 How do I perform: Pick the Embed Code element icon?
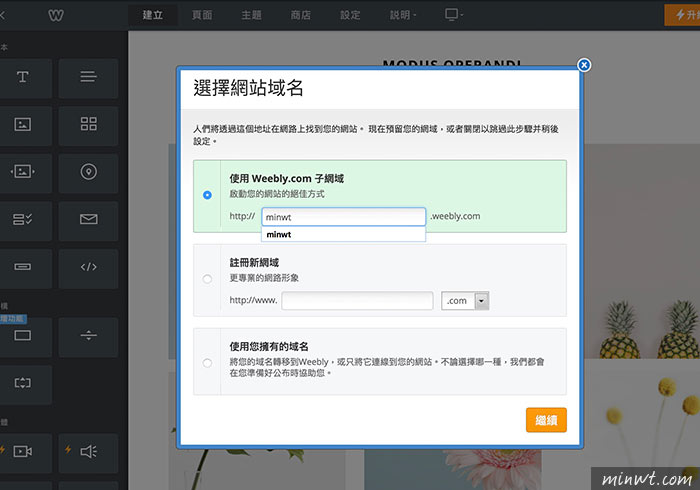pos(88,267)
